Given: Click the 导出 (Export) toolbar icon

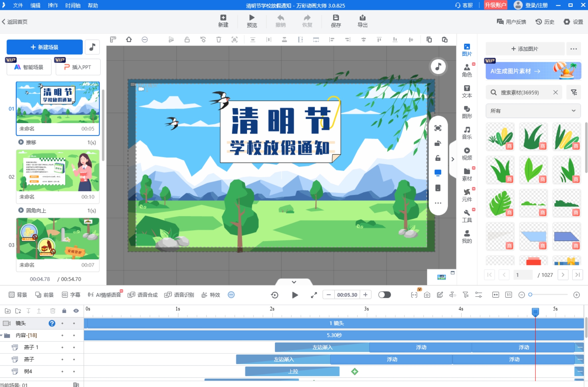Looking at the screenshot, I should [362, 21].
